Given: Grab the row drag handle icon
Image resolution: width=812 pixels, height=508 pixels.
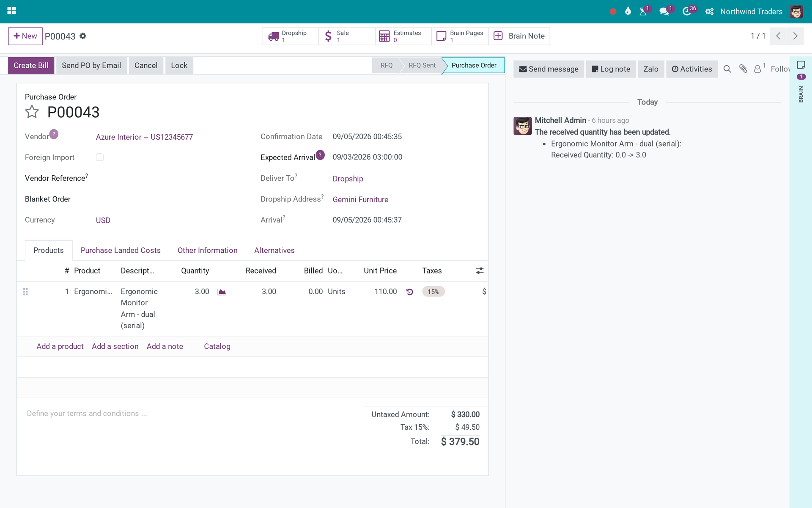Looking at the screenshot, I should [25, 292].
